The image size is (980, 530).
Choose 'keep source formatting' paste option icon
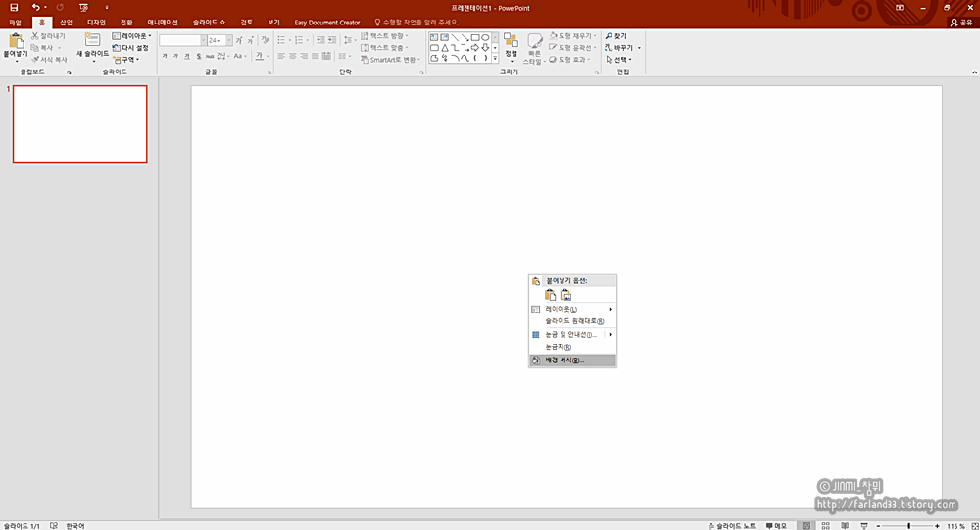click(550, 295)
